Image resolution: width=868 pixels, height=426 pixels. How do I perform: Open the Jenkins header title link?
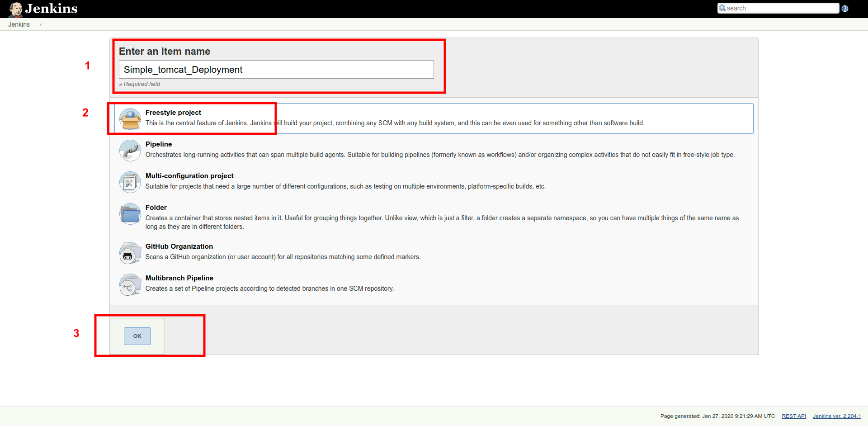[51, 9]
